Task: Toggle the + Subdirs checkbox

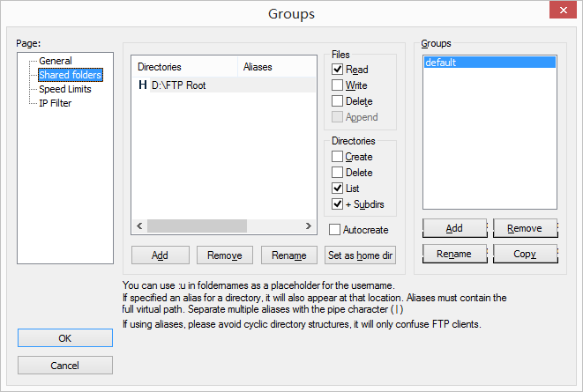Action: tap(338, 204)
